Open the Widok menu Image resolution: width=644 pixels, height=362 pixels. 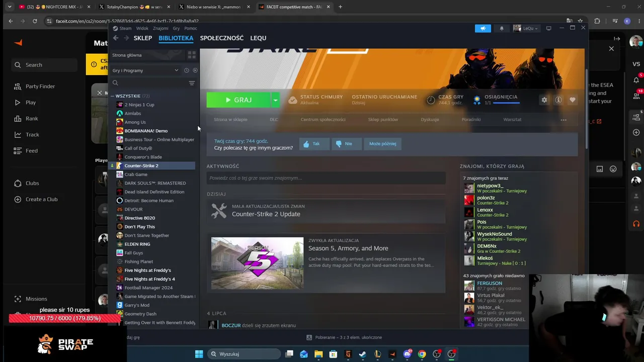142,28
